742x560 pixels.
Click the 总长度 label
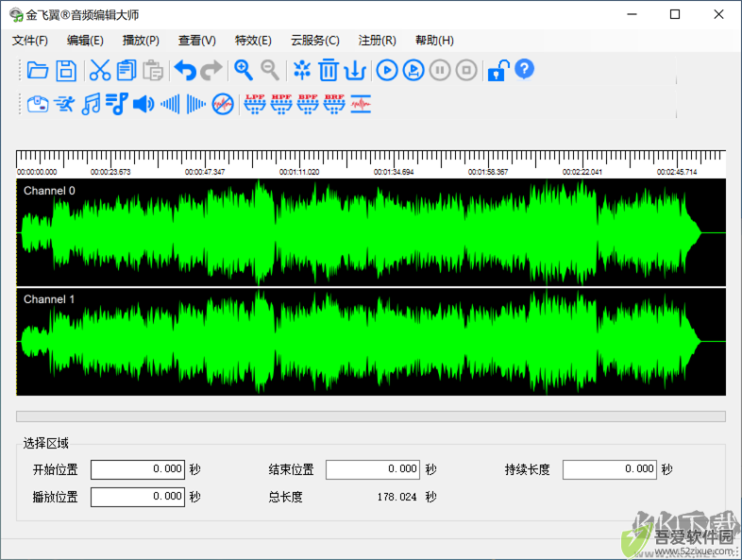click(285, 497)
